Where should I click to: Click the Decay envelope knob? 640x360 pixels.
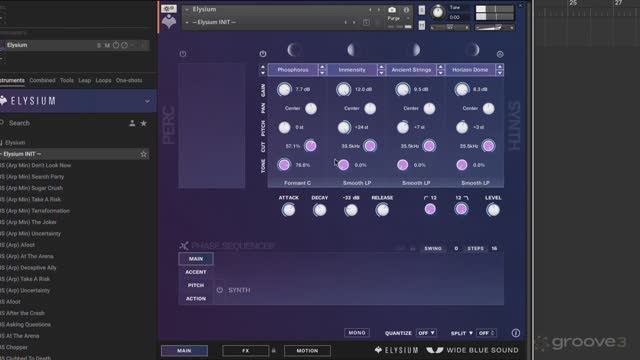coord(320,210)
